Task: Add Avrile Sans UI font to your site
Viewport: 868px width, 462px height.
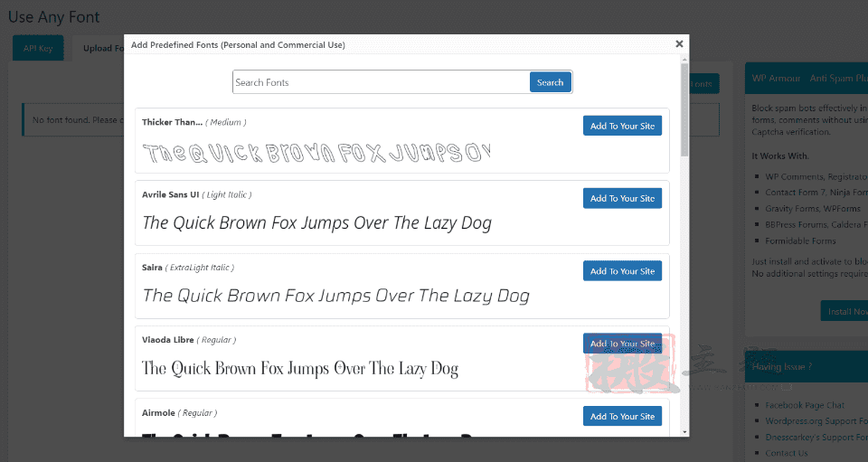Action: pyautogui.click(x=622, y=198)
